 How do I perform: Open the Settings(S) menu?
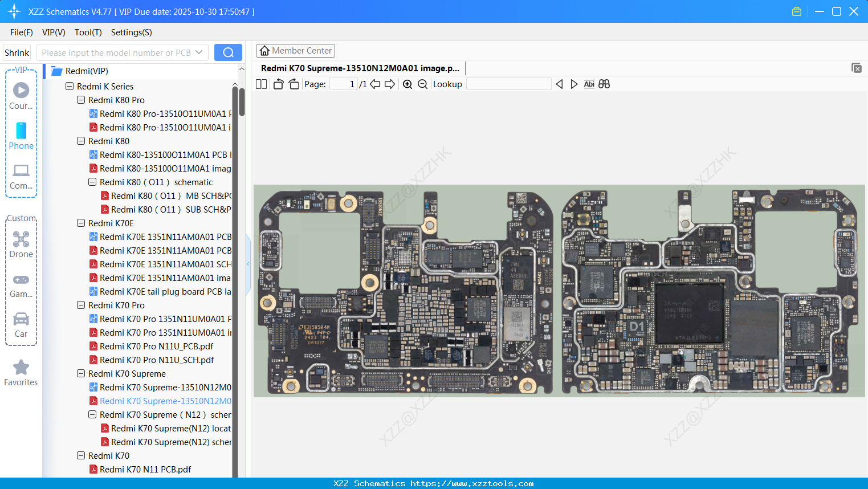[131, 32]
